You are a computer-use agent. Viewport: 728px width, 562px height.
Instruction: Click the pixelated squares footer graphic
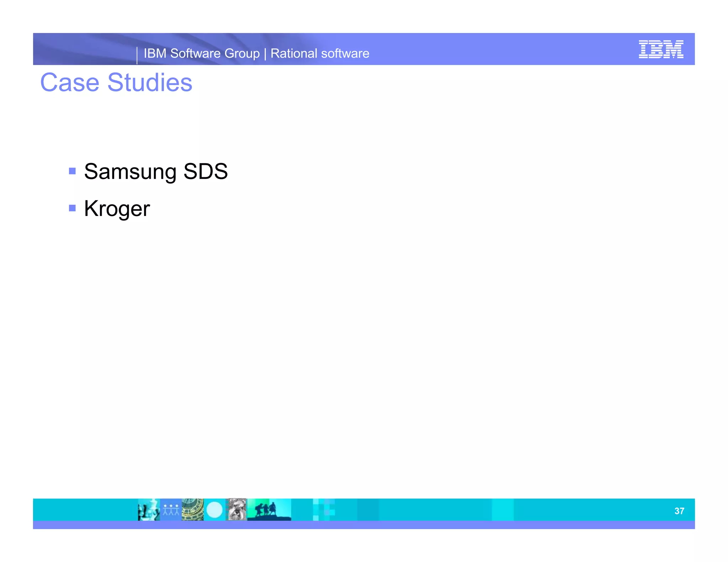[x=324, y=510]
